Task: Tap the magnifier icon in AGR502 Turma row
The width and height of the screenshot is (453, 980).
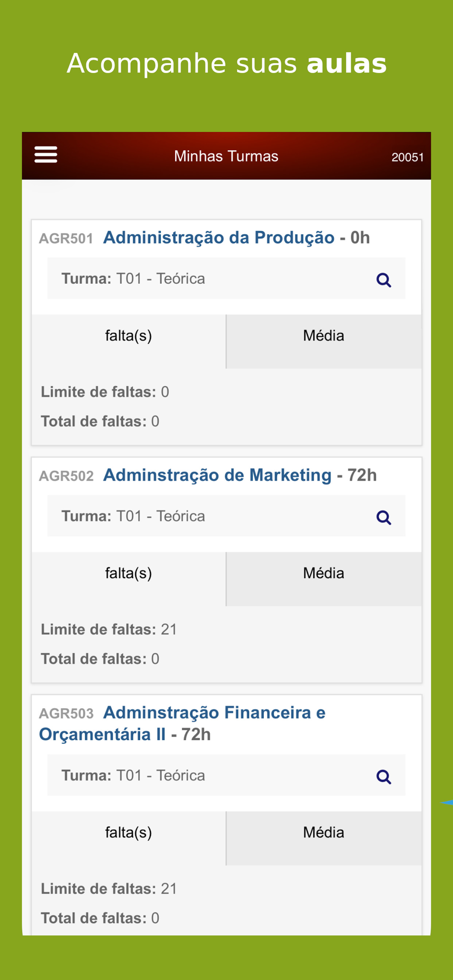Action: pyautogui.click(x=383, y=517)
